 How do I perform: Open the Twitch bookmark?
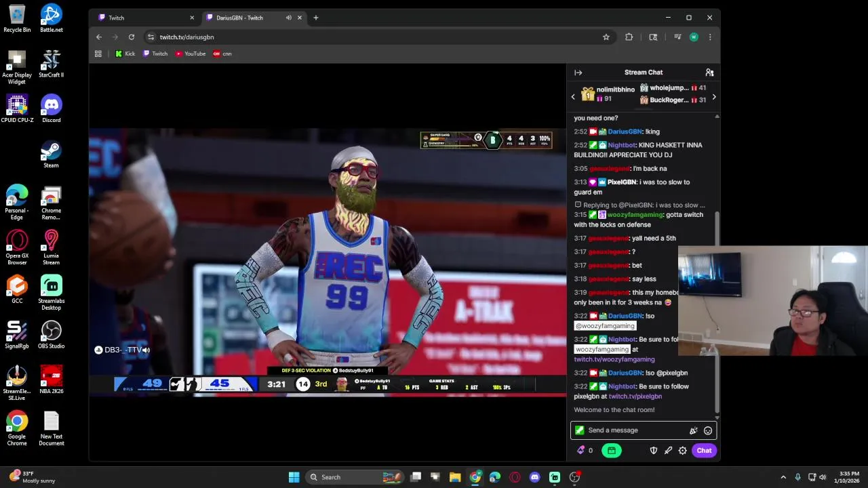pyautogui.click(x=155, y=54)
